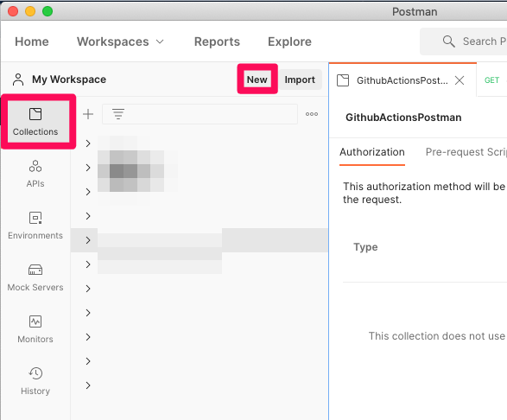Close the Postman window with the red button
This screenshot has width=507, height=420.
point(13,11)
